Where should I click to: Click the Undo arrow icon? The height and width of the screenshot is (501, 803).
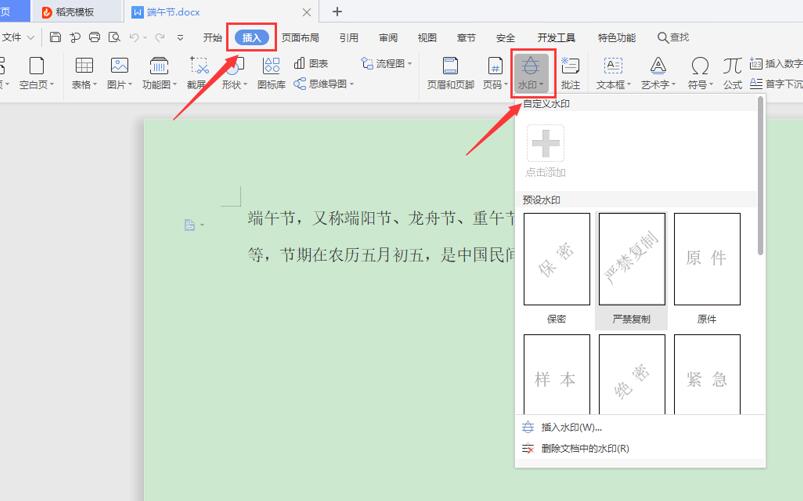click(134, 37)
